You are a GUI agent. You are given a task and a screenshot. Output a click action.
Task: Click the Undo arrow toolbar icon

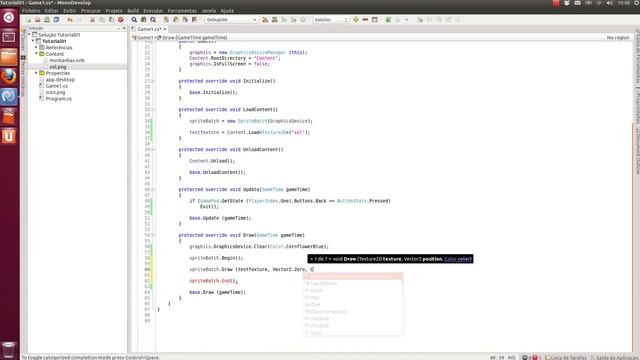pyautogui.click(x=70, y=20)
